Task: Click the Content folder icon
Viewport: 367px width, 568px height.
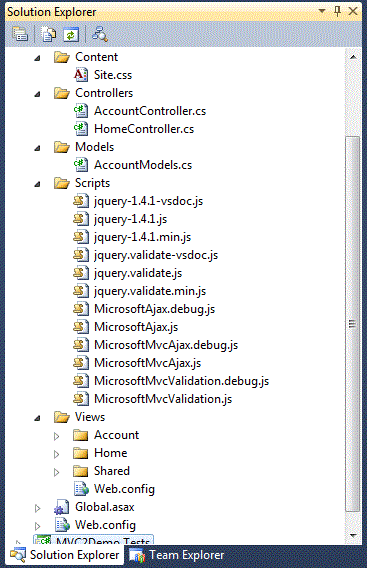Action: point(62,57)
